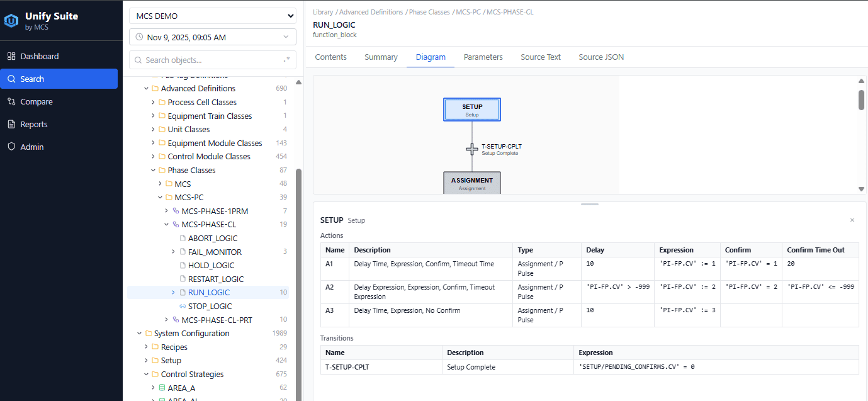The image size is (868, 401).
Task: Click the clock icon in date selector
Action: coord(139,37)
